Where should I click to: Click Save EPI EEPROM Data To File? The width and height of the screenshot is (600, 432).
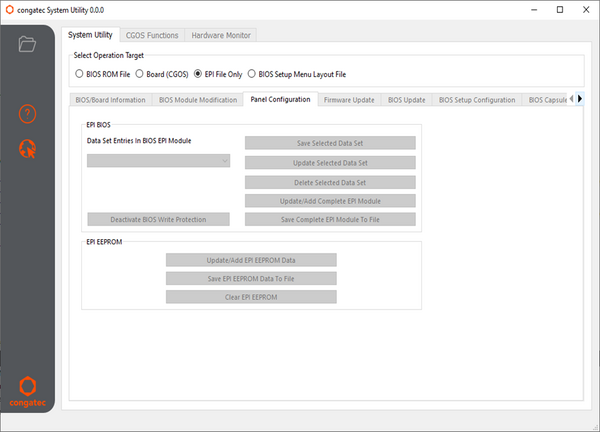coord(251,278)
